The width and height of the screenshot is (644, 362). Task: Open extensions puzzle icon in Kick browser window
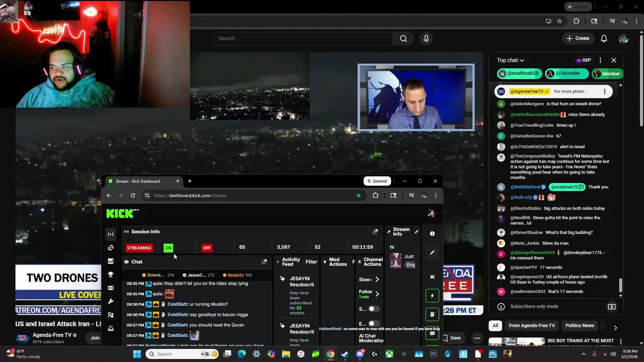click(x=375, y=196)
